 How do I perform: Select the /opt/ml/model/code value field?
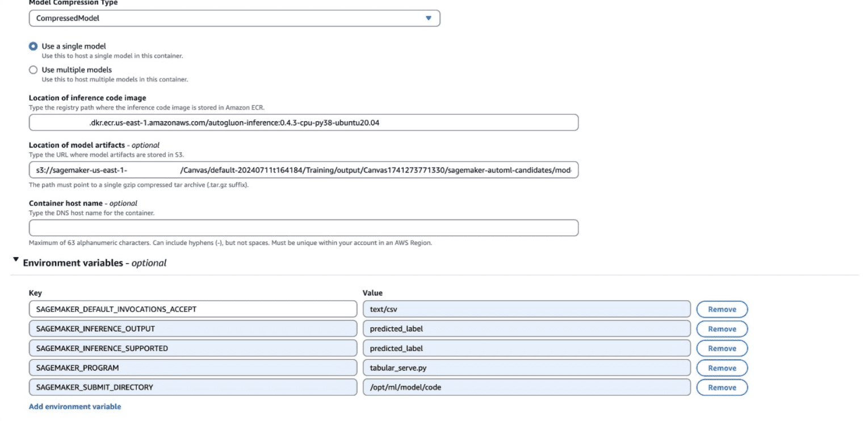(526, 388)
